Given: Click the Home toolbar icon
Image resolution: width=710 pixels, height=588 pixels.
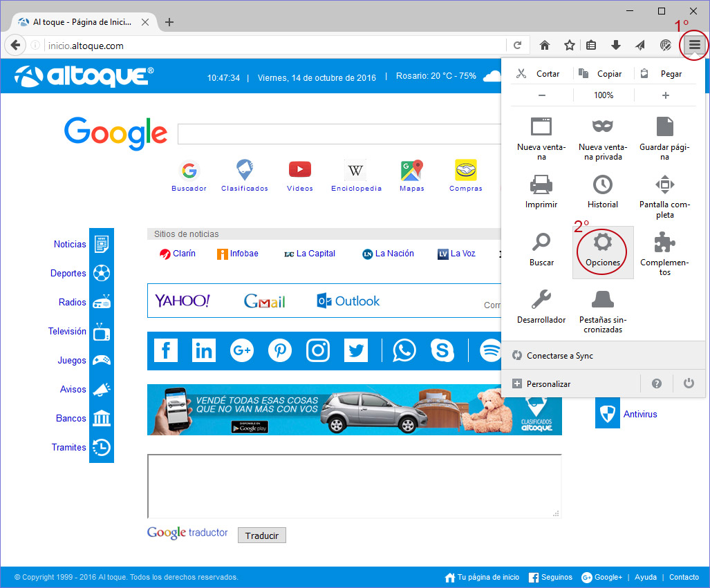Looking at the screenshot, I should (x=545, y=45).
